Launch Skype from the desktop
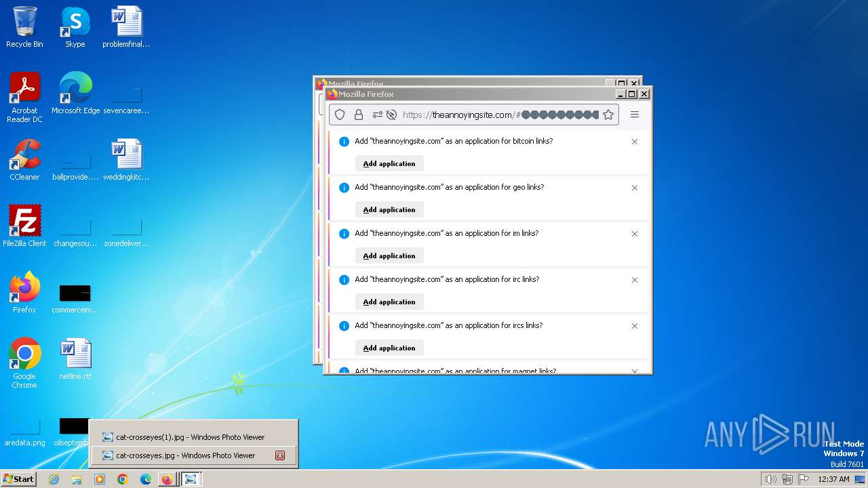 tap(75, 27)
